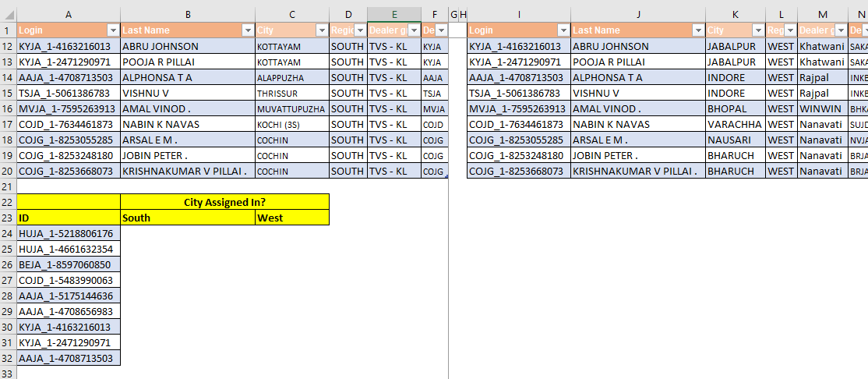Open the City filter dropdown in column C
Screen dimensions: 868x379
tap(322, 30)
